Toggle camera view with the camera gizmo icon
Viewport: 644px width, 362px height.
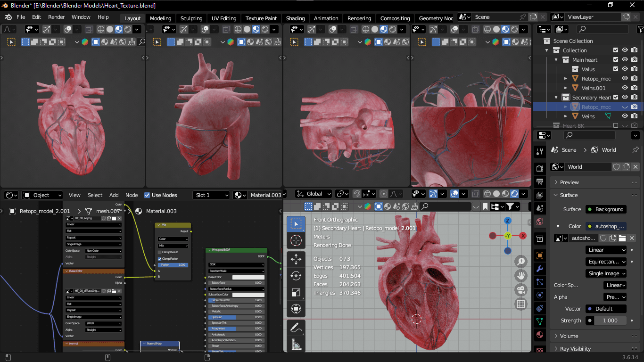coord(521,289)
